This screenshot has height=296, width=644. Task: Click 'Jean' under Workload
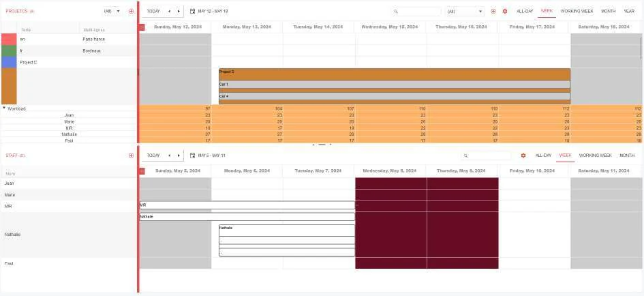(x=69, y=115)
